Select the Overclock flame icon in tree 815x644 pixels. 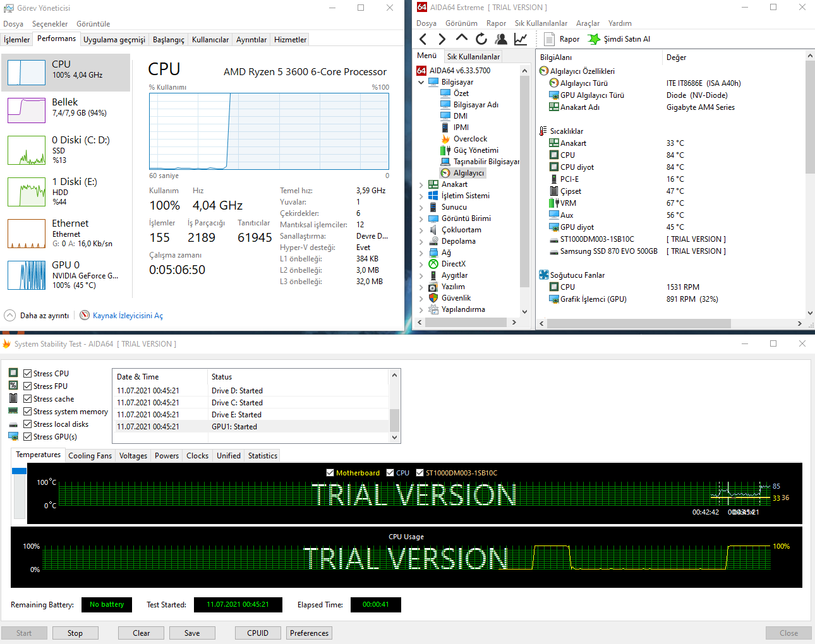pyautogui.click(x=445, y=139)
